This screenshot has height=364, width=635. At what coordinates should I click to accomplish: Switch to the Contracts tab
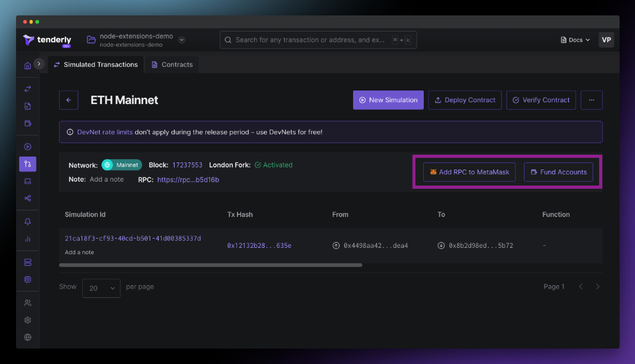pyautogui.click(x=172, y=65)
